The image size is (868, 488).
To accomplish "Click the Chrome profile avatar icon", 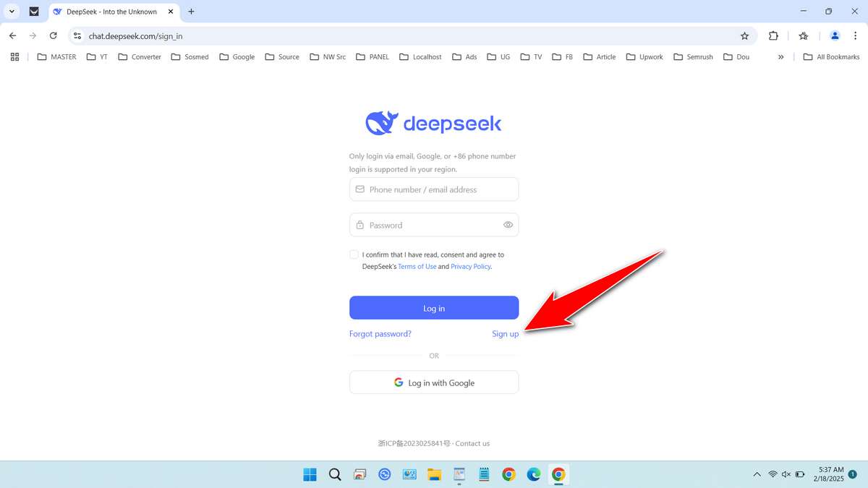I will click(x=834, y=35).
